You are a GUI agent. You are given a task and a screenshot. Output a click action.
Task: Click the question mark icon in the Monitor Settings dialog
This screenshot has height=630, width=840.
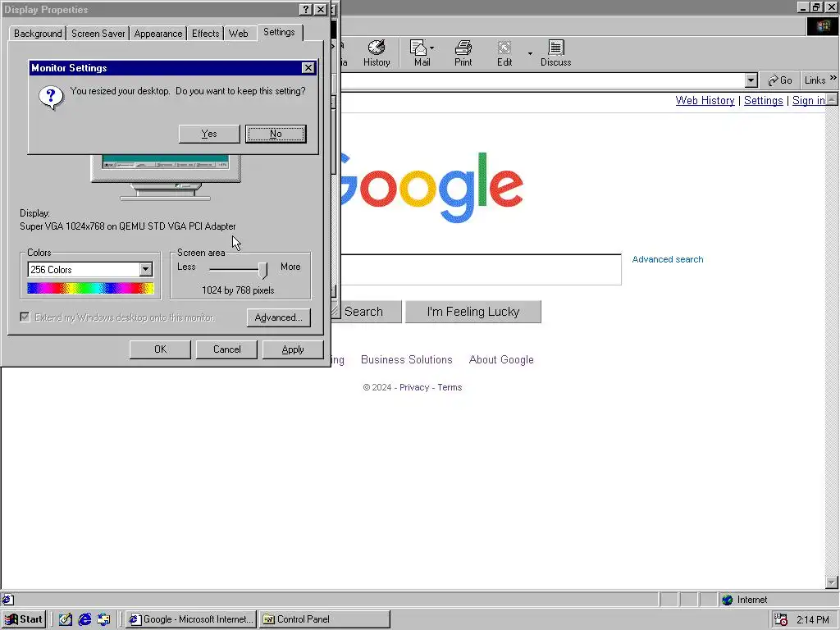click(x=51, y=98)
